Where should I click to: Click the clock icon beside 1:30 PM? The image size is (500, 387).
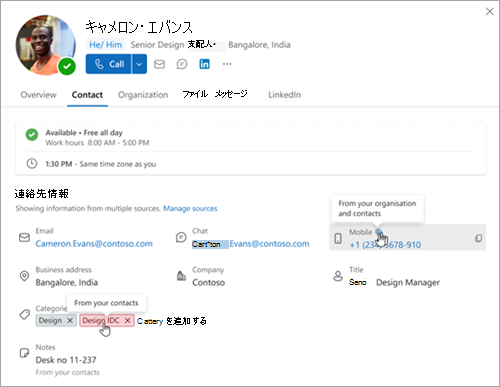click(x=32, y=164)
